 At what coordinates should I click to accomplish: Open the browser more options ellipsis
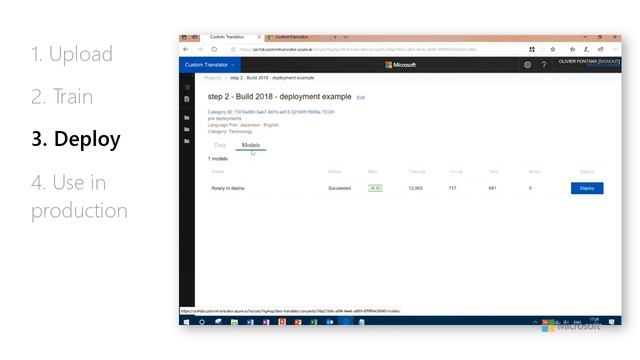pos(615,49)
